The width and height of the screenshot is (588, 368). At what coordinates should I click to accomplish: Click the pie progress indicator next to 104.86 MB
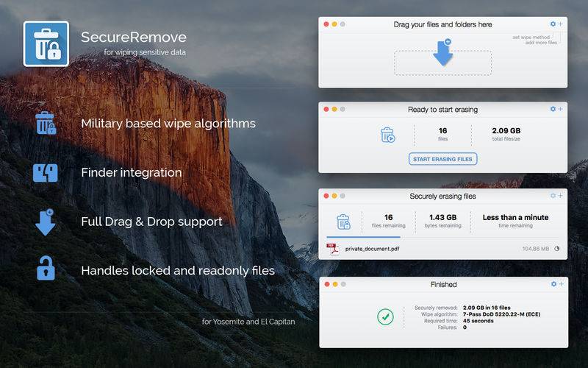pos(557,249)
